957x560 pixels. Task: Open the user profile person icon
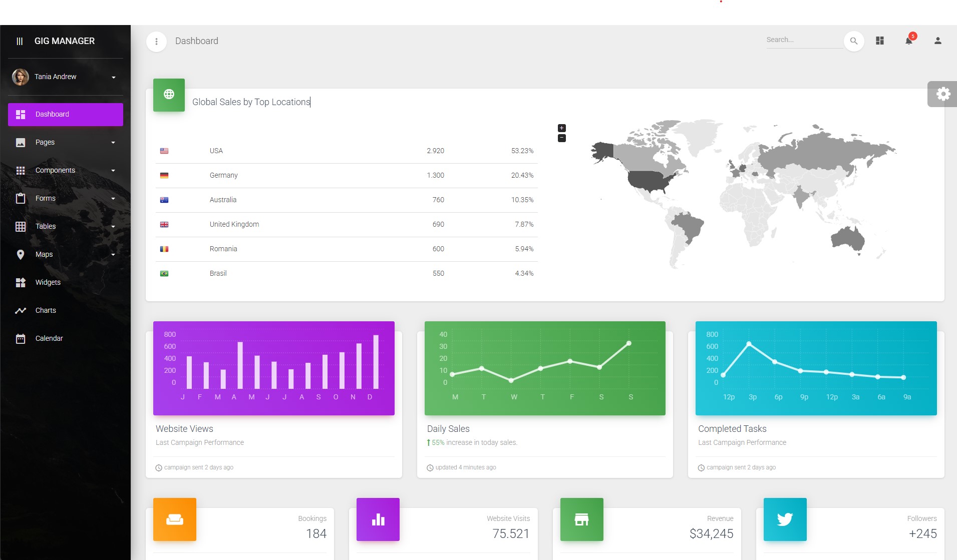(x=938, y=41)
